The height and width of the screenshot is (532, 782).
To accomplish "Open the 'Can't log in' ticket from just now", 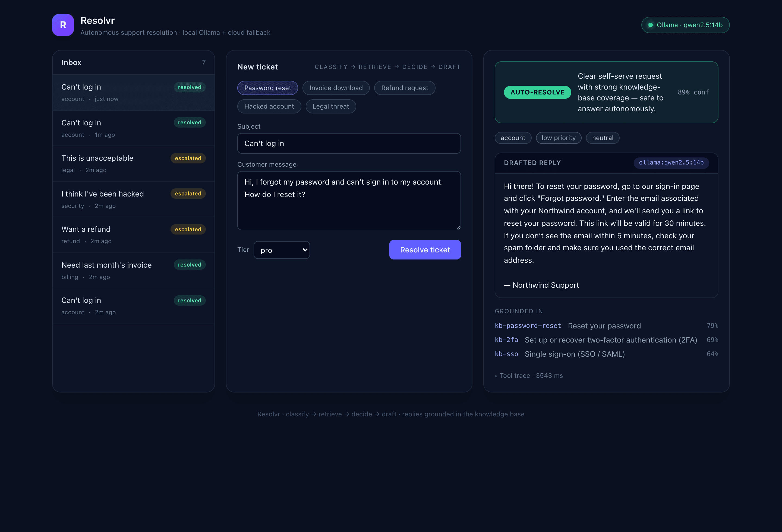I will pos(133,93).
